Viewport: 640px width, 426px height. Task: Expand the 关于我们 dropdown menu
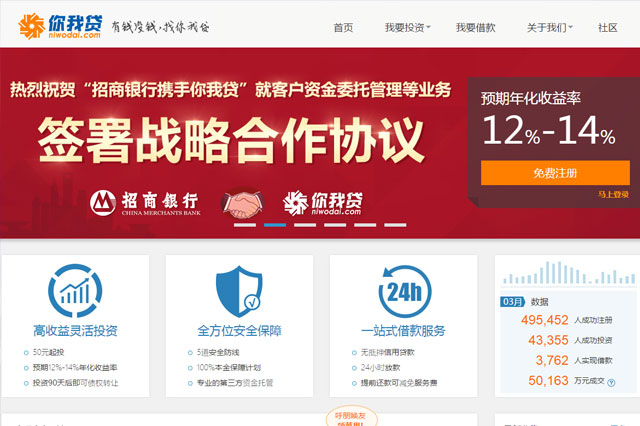click(x=549, y=27)
